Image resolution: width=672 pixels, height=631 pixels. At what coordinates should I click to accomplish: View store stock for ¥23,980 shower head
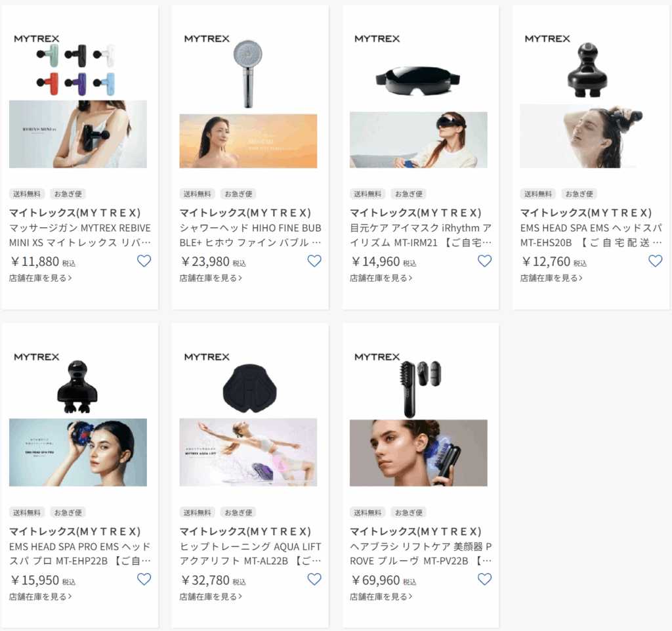pyautogui.click(x=211, y=278)
